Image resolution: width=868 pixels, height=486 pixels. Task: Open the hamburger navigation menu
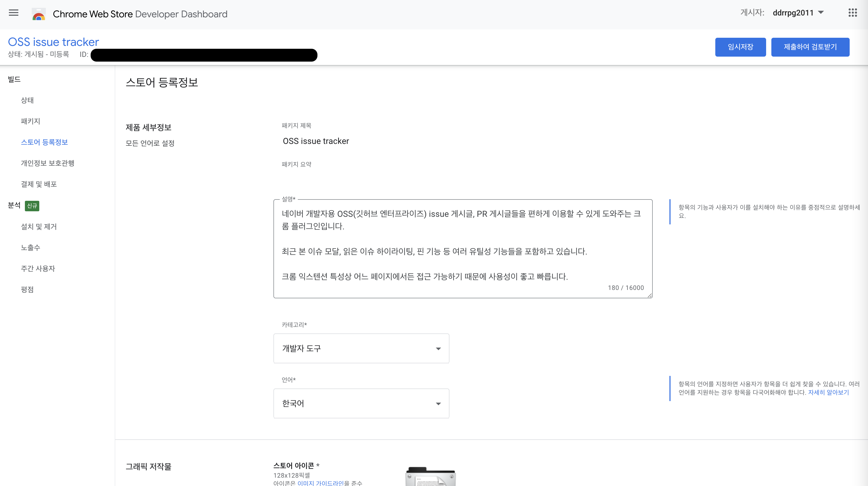click(x=13, y=13)
